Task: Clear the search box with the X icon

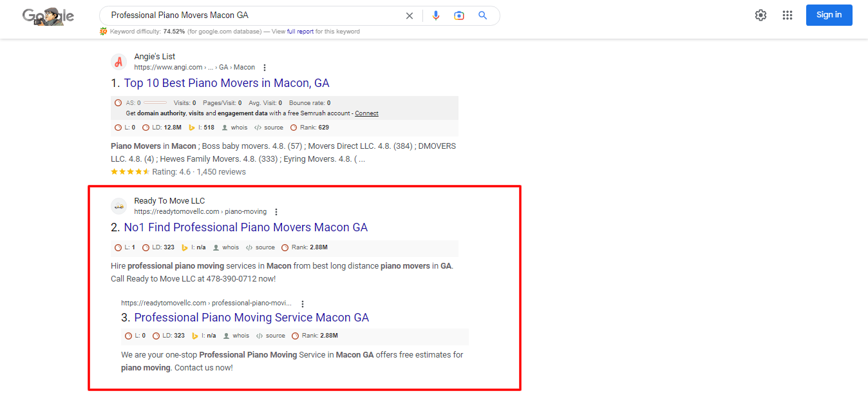Action: 409,15
